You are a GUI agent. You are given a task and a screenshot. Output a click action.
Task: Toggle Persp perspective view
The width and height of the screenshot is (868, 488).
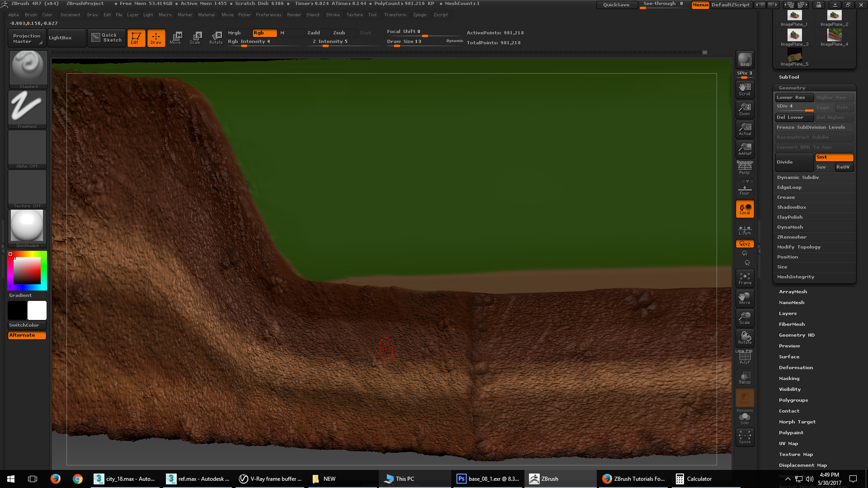pyautogui.click(x=745, y=168)
